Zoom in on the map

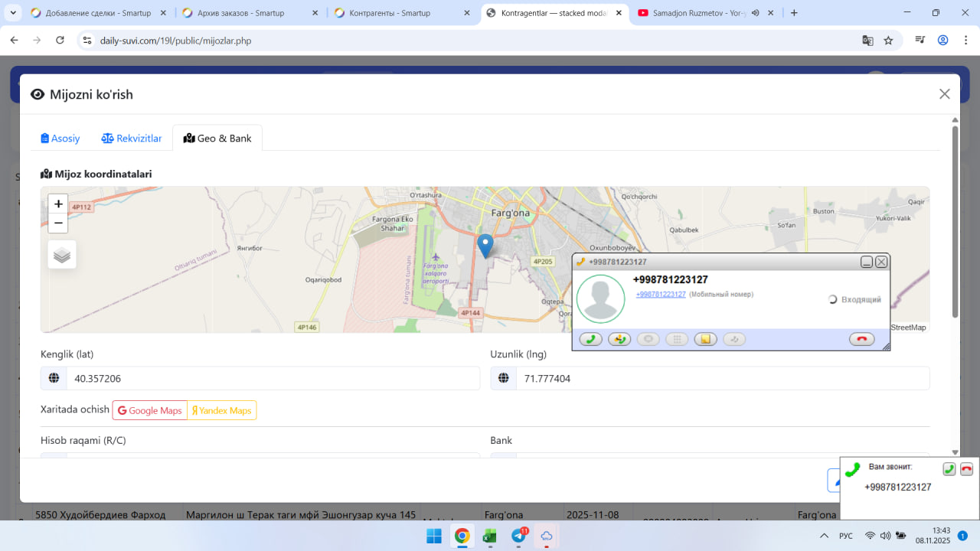point(58,204)
